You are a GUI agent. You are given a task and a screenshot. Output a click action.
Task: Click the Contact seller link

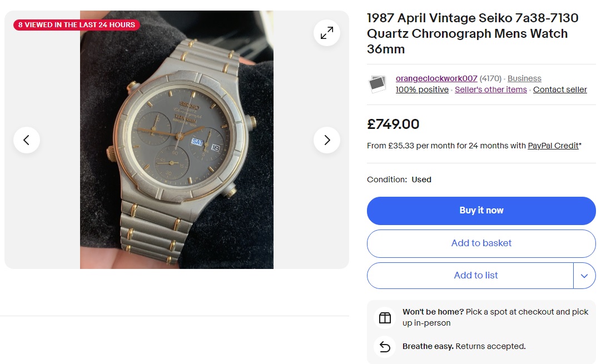point(560,89)
